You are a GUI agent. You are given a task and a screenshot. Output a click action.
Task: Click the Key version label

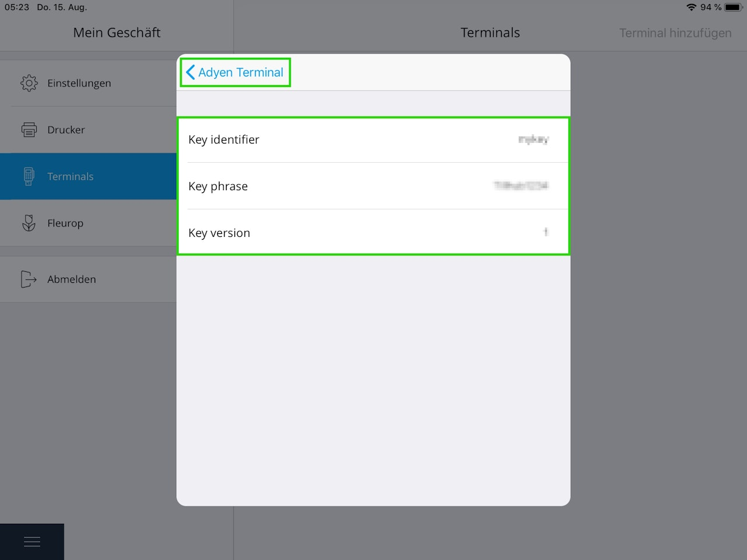(x=219, y=233)
